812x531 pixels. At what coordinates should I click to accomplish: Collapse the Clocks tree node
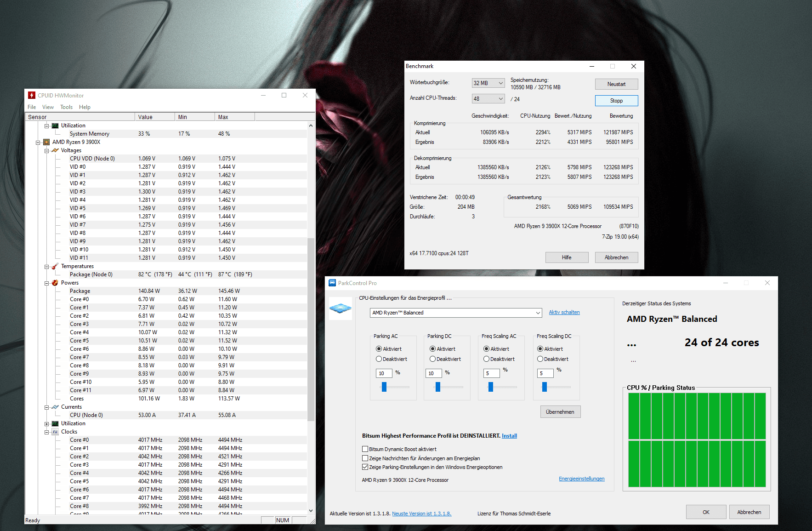point(47,432)
